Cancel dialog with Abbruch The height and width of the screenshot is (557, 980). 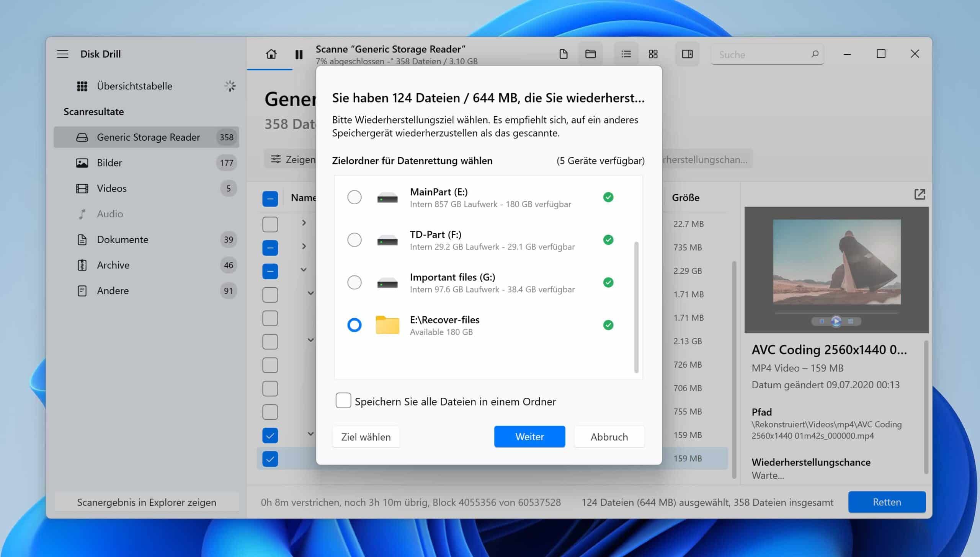coord(609,436)
